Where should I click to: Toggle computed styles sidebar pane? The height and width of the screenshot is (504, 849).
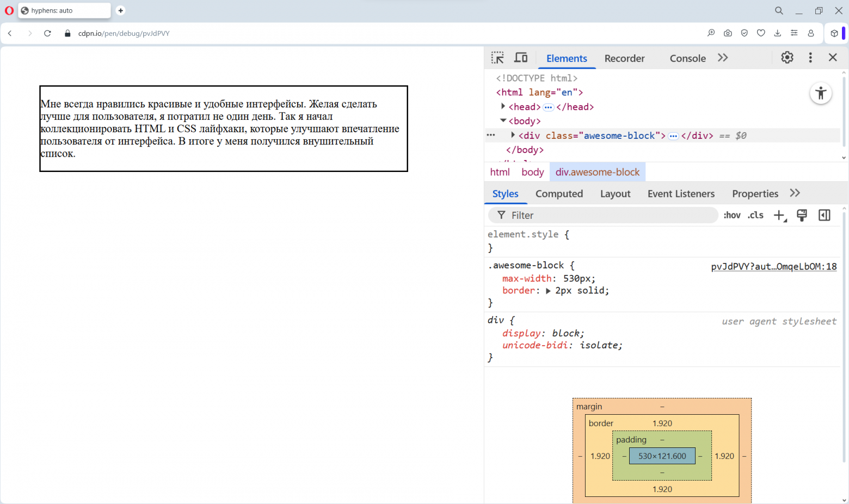pyautogui.click(x=825, y=216)
